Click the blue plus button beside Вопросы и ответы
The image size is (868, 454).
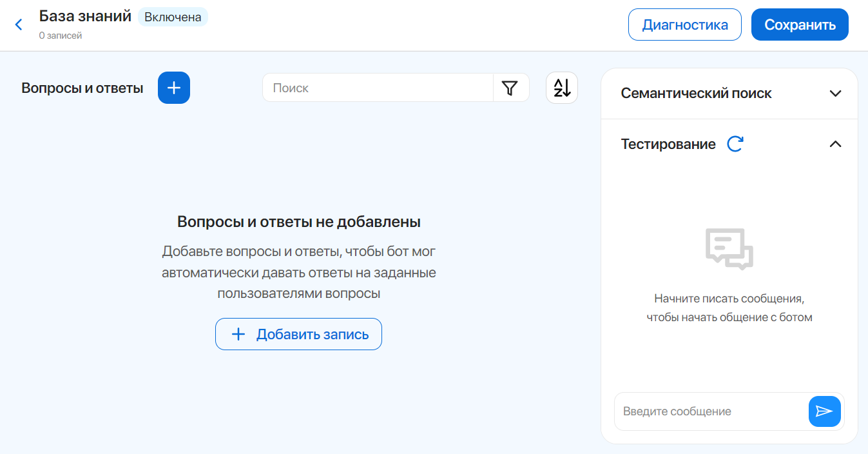(173, 88)
